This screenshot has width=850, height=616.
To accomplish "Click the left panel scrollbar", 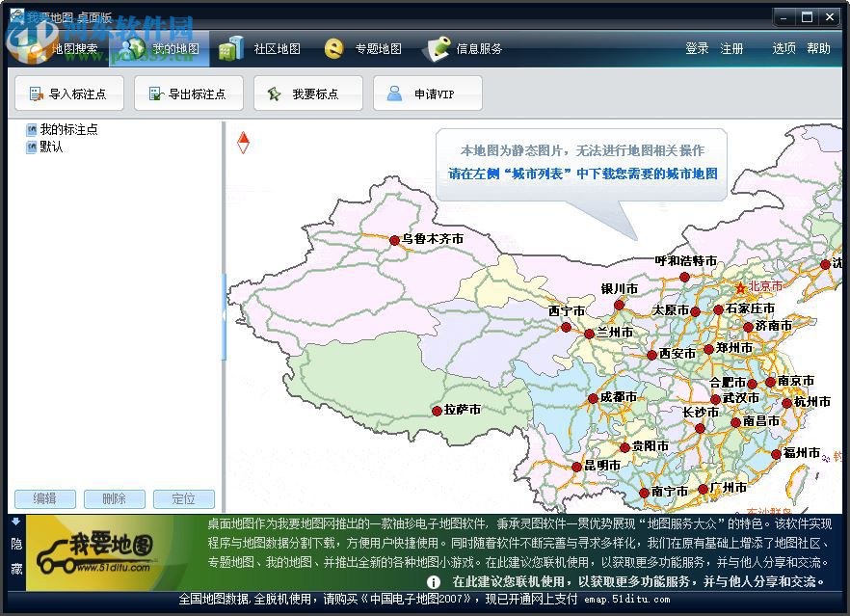I will point(224,289).
